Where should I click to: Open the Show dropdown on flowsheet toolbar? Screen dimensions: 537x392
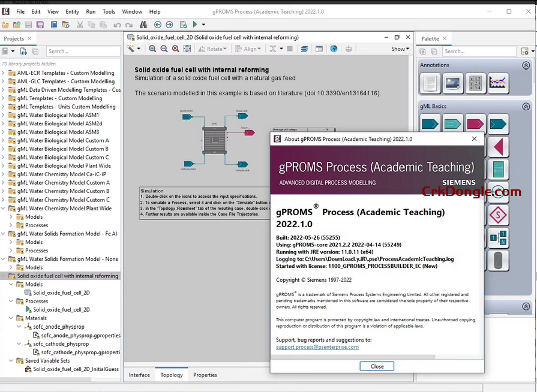click(399, 49)
